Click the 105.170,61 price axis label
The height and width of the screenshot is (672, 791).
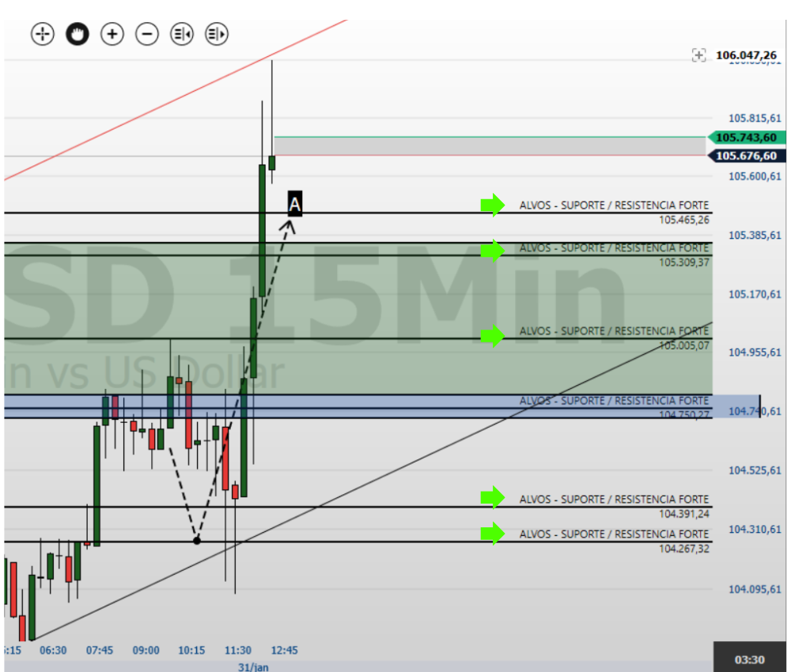[755, 294]
